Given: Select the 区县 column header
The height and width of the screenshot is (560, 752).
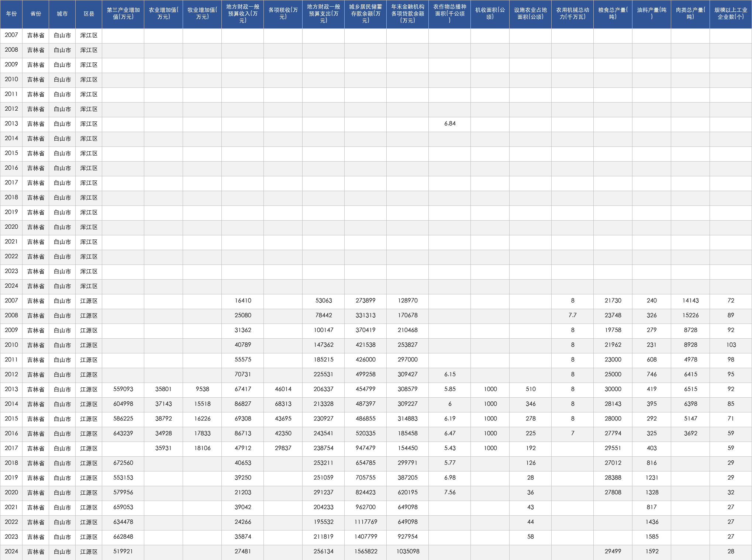Looking at the screenshot, I should 89,14.
